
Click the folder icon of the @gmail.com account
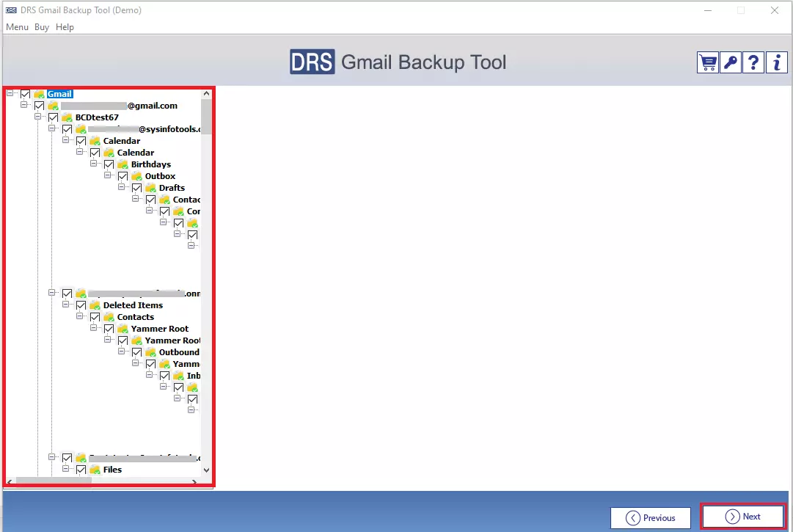coord(53,106)
